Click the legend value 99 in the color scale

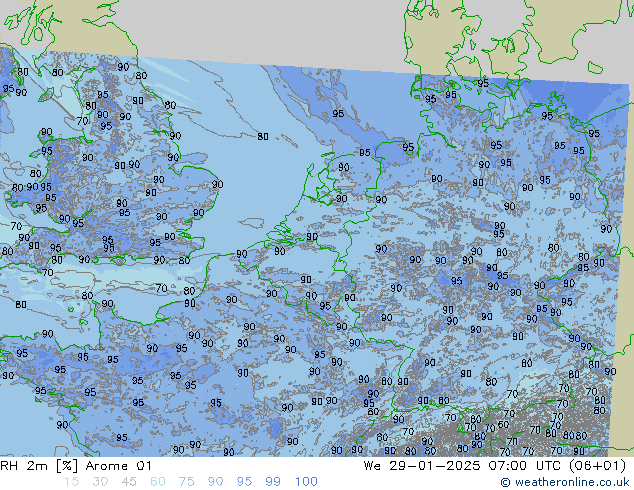pyautogui.click(x=273, y=482)
